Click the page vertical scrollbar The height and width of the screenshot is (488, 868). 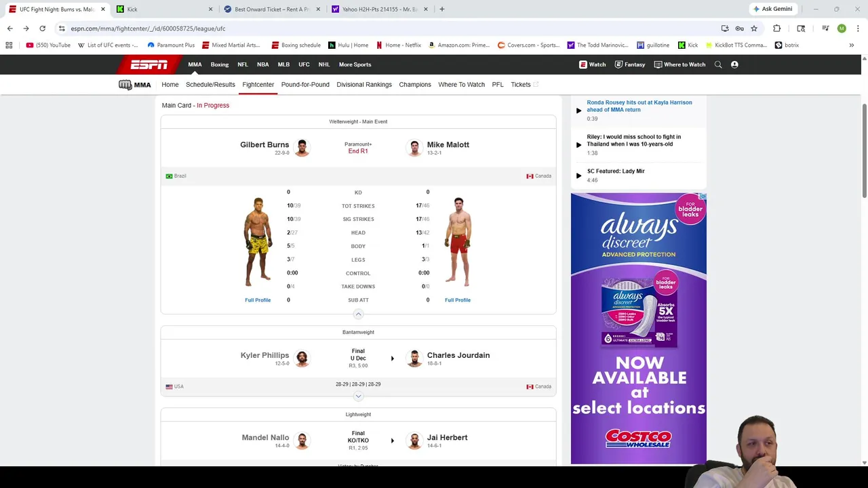click(x=864, y=152)
